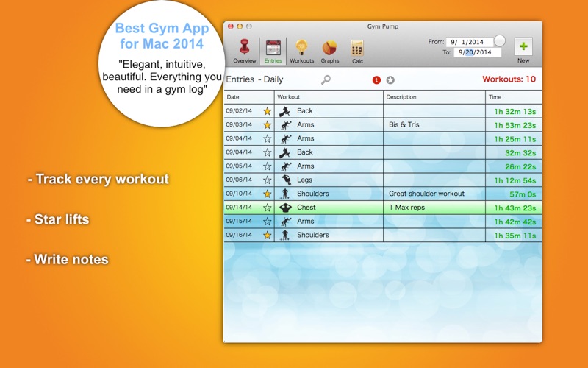Click the date 09/14/14

(x=239, y=208)
